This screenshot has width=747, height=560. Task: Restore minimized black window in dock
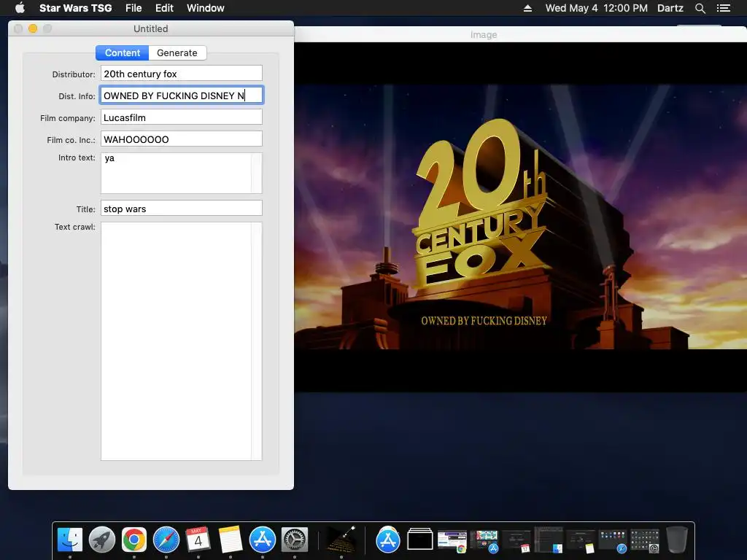(x=420, y=540)
